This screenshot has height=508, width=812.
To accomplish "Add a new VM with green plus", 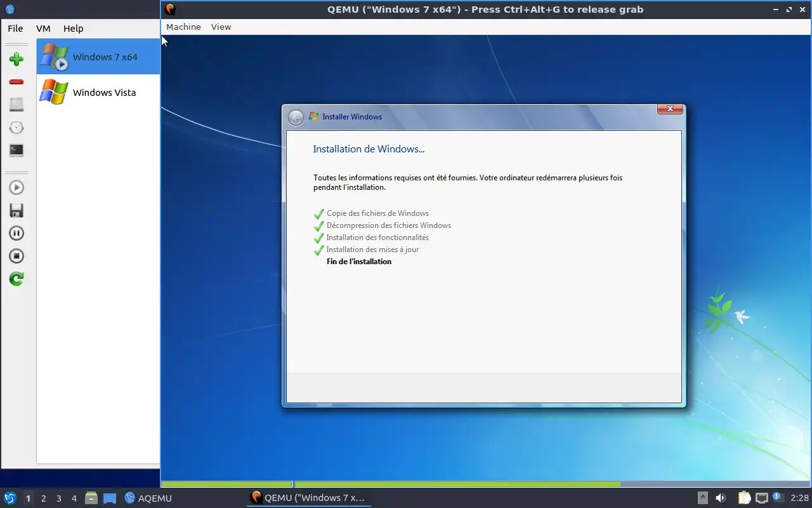I will point(16,59).
